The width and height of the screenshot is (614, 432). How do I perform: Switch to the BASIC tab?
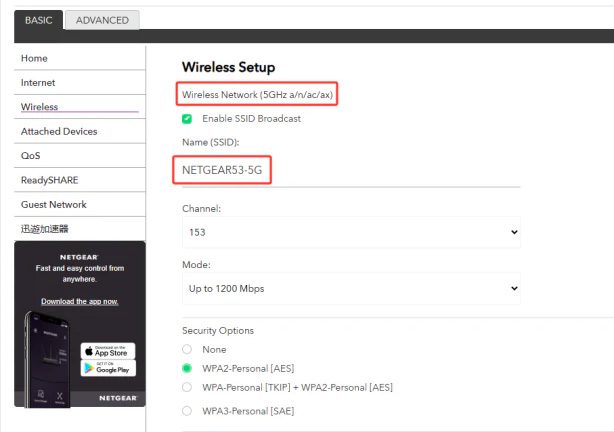38,20
